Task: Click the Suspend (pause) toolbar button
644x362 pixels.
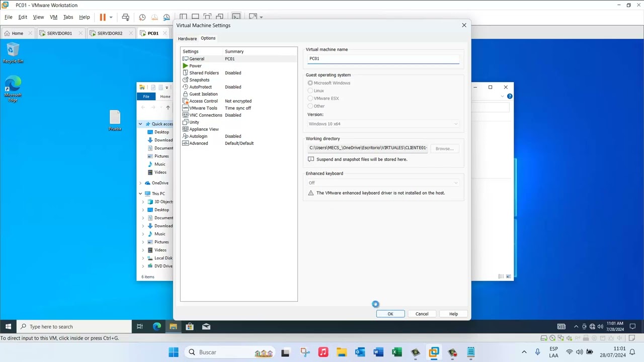Action: coord(103,17)
